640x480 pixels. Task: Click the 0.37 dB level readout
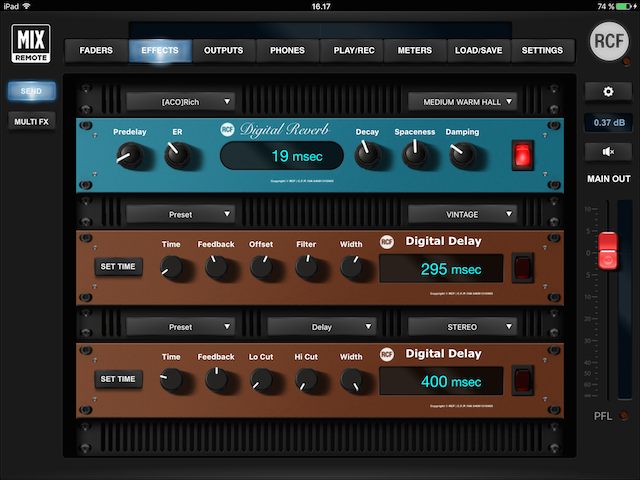tap(608, 122)
